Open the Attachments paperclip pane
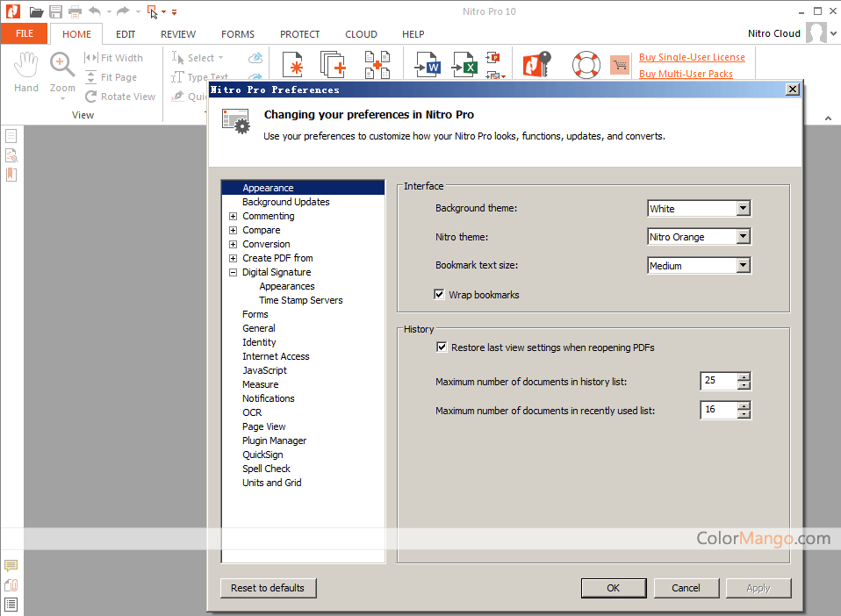This screenshot has height=616, width=841. 11,585
